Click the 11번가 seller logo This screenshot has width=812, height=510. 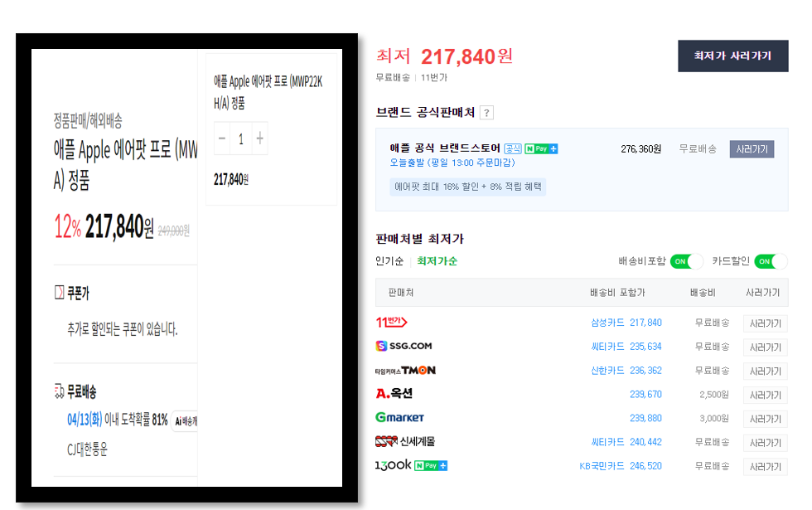[391, 323]
